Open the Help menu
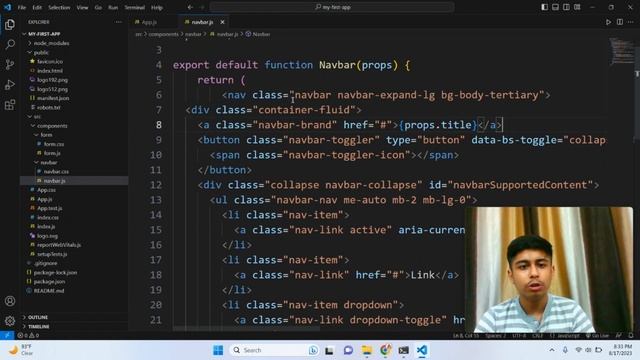The width and height of the screenshot is (640, 360). 157,7
